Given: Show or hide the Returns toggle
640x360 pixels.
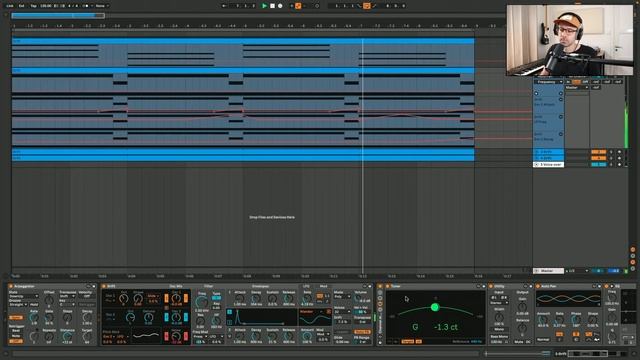Looking at the screenshot, I should click(x=633, y=256).
